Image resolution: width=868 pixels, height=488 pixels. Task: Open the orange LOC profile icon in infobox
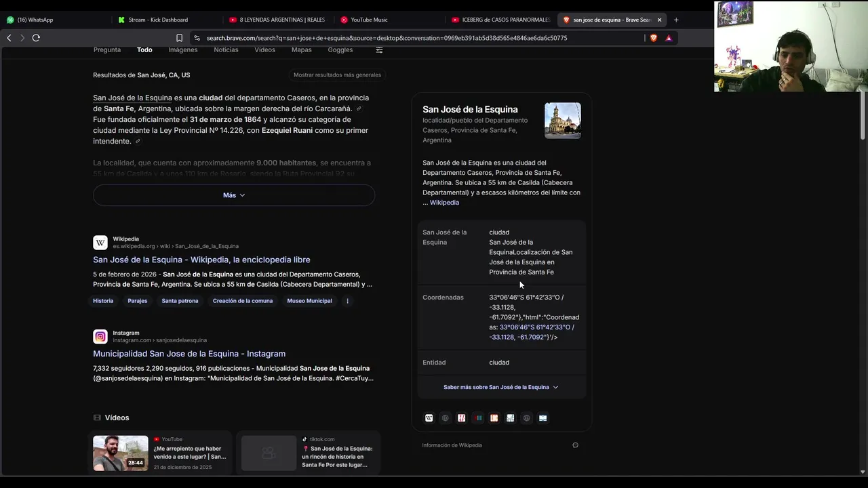tap(494, 418)
